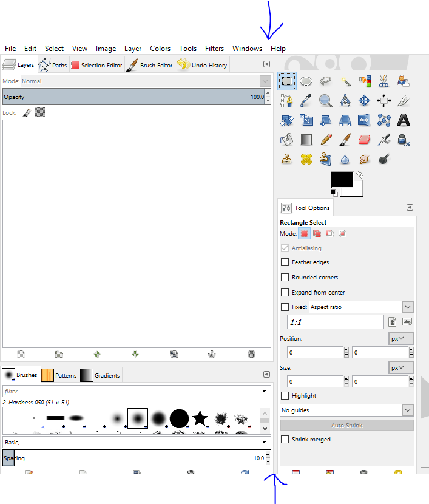The width and height of the screenshot is (429, 504).
Task: Select the Bucket Fill tool
Action: pos(287,140)
